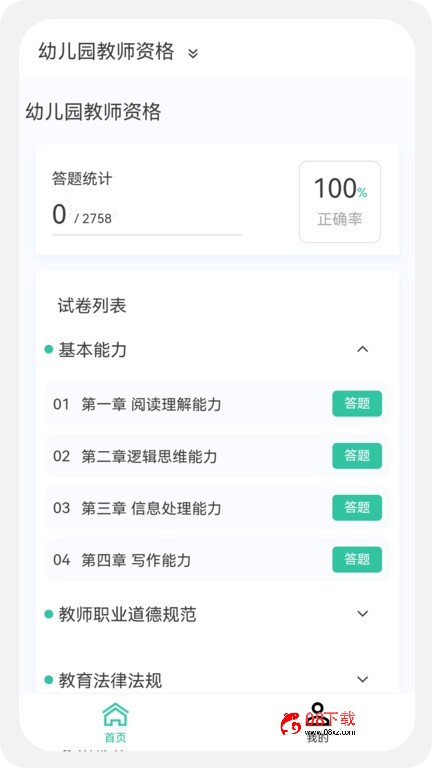Open the 幼儿园教师资格 category dropdown
Viewport: 432px width, 768px height.
pyautogui.click(x=118, y=52)
